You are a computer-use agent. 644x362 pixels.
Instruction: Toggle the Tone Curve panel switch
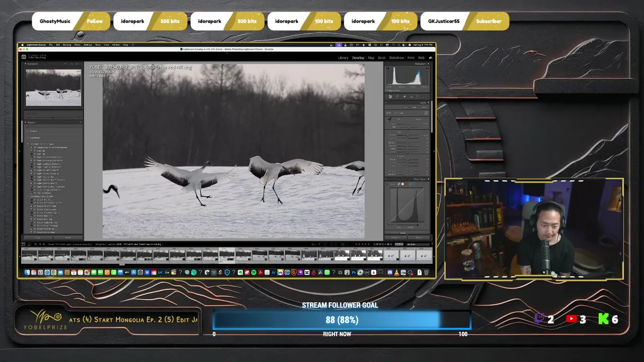coord(386,179)
